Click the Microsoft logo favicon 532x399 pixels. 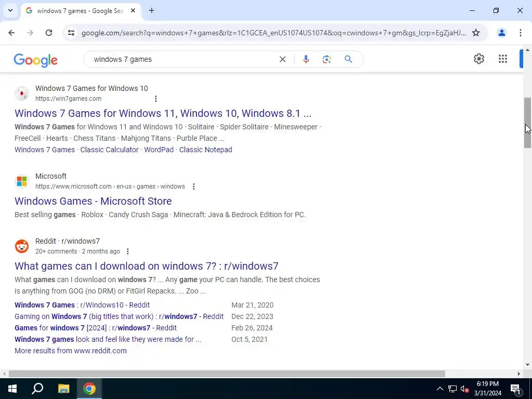[22, 181]
